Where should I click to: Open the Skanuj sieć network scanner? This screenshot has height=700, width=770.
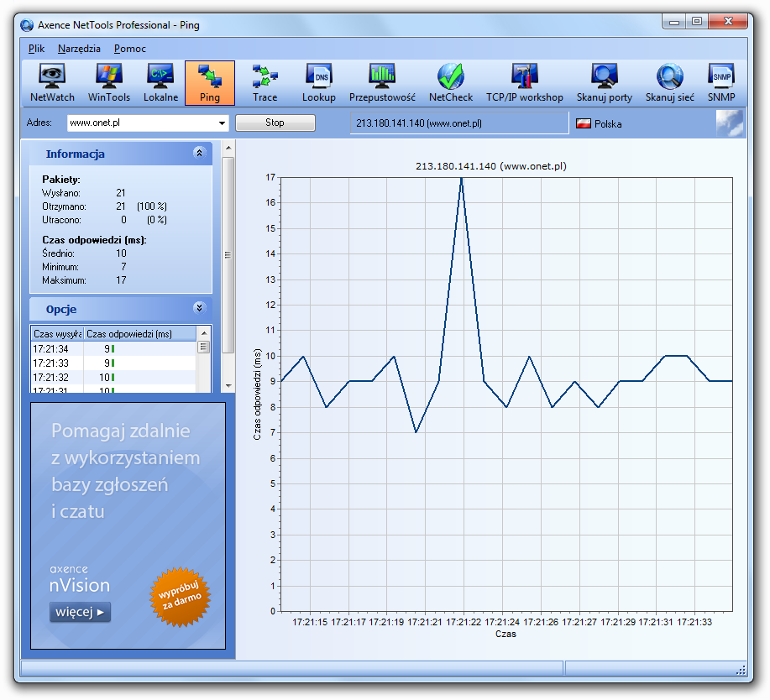click(x=670, y=83)
